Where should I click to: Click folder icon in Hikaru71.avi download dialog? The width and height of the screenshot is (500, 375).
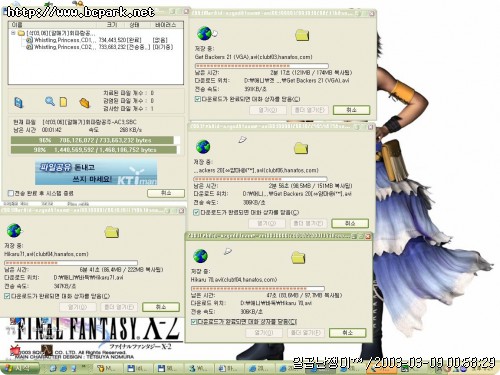click(x=112, y=232)
